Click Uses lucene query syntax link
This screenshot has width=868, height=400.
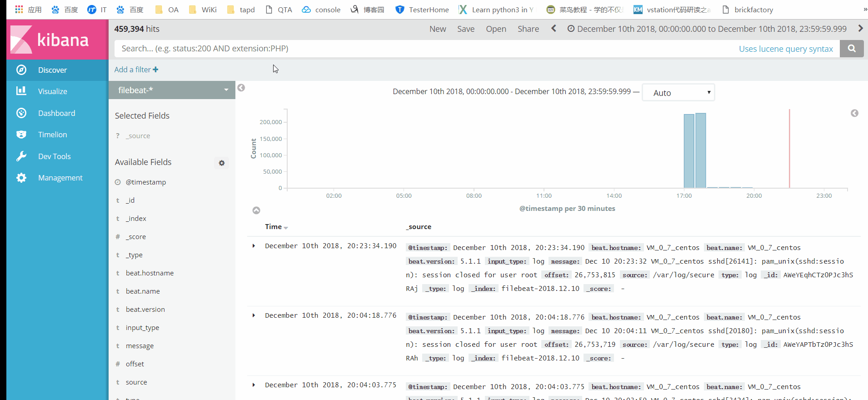click(786, 49)
